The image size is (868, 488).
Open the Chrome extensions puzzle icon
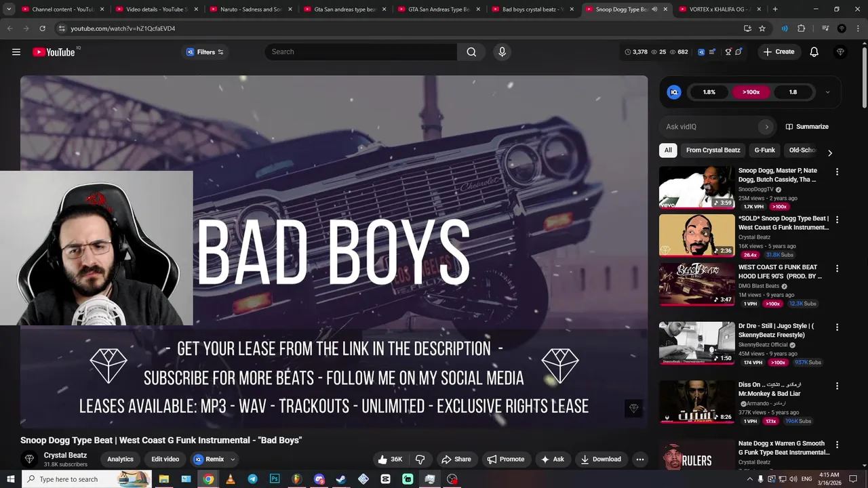(x=802, y=28)
